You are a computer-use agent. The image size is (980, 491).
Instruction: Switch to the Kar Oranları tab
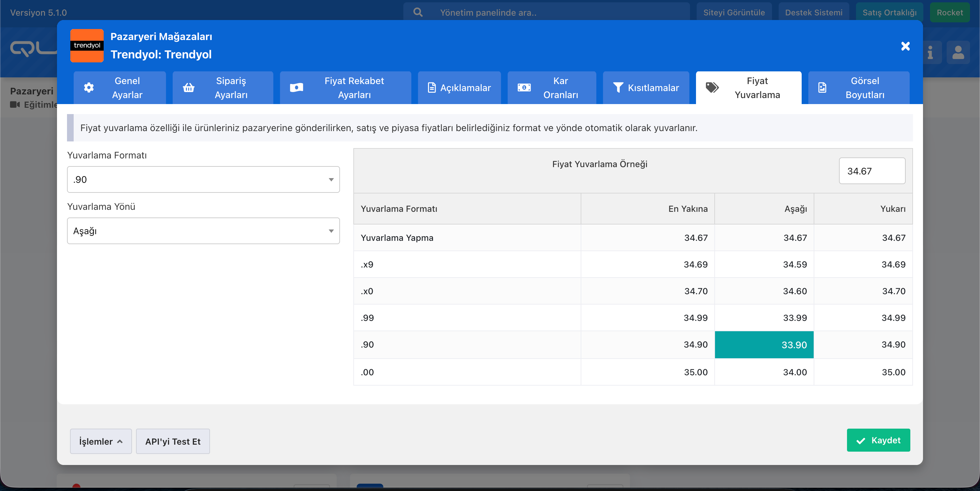coord(551,87)
